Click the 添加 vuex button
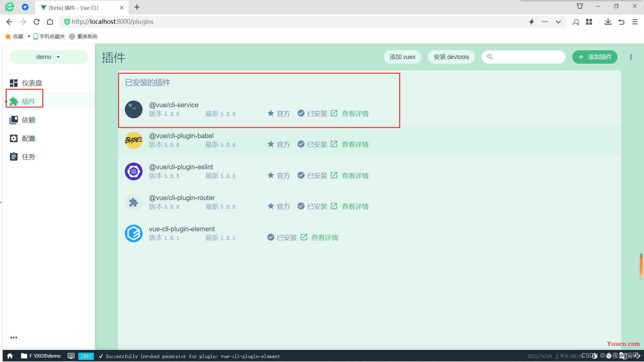644x362 pixels. click(x=402, y=57)
